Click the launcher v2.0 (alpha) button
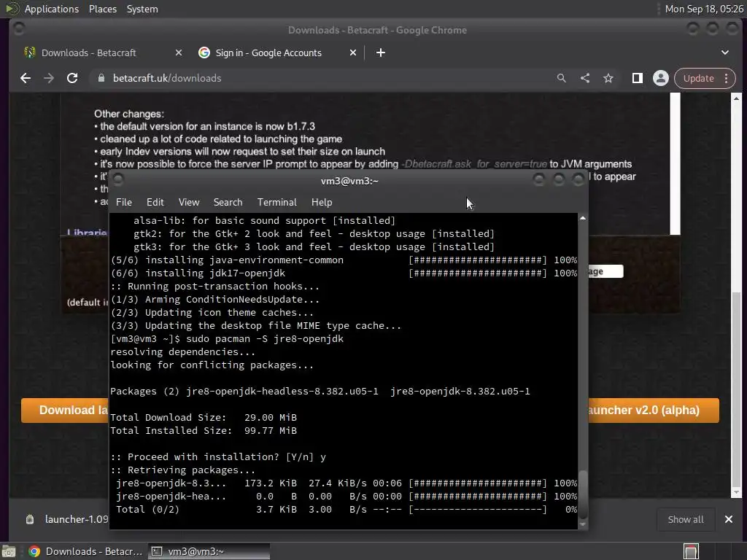The image size is (747, 560). point(653,411)
